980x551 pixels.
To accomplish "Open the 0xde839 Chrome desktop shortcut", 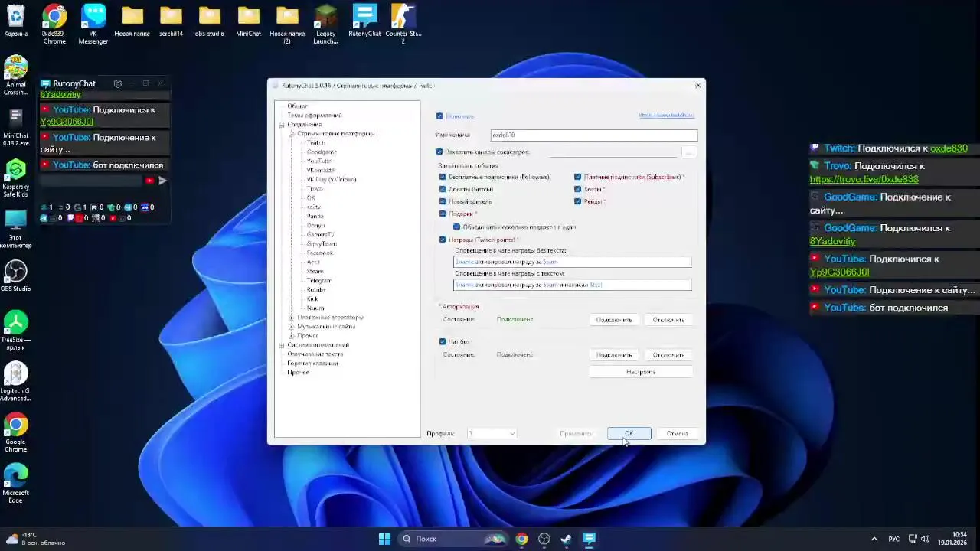I will 54,24.
